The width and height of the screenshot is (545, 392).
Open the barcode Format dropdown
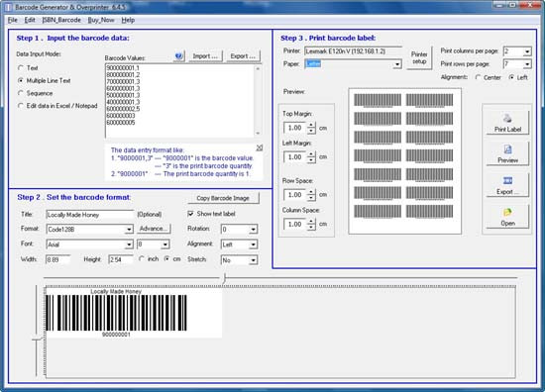pyautogui.click(x=129, y=229)
